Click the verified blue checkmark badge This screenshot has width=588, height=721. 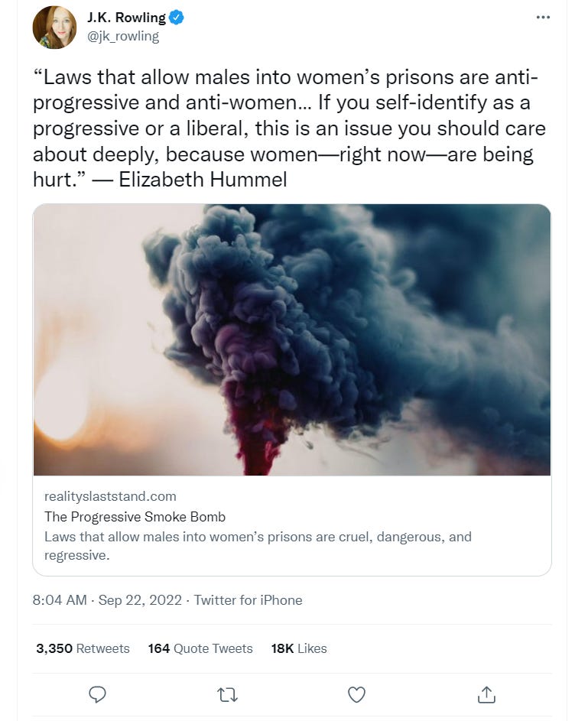[176, 17]
